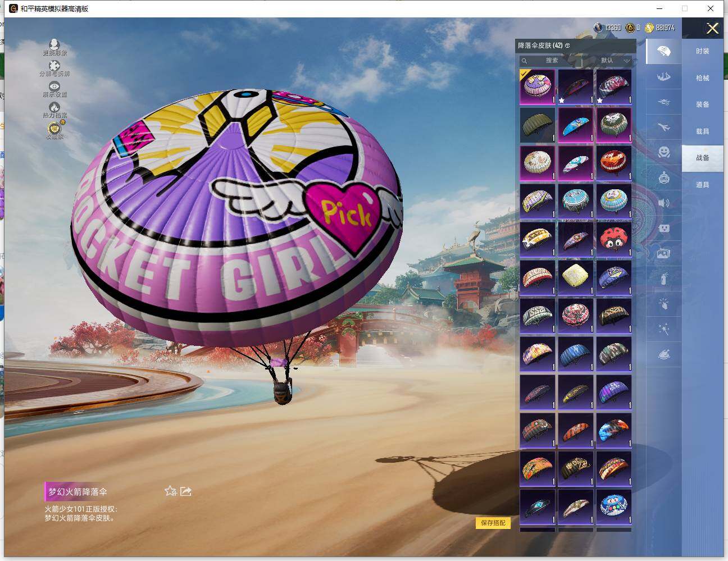Switch to the 时装 tab
The width and height of the screenshot is (728, 561).
[x=702, y=51]
